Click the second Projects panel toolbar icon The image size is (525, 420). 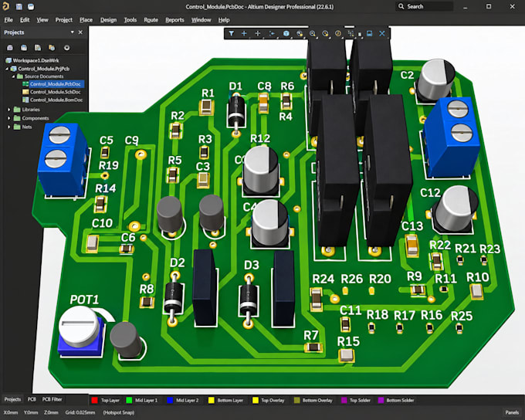[24, 48]
